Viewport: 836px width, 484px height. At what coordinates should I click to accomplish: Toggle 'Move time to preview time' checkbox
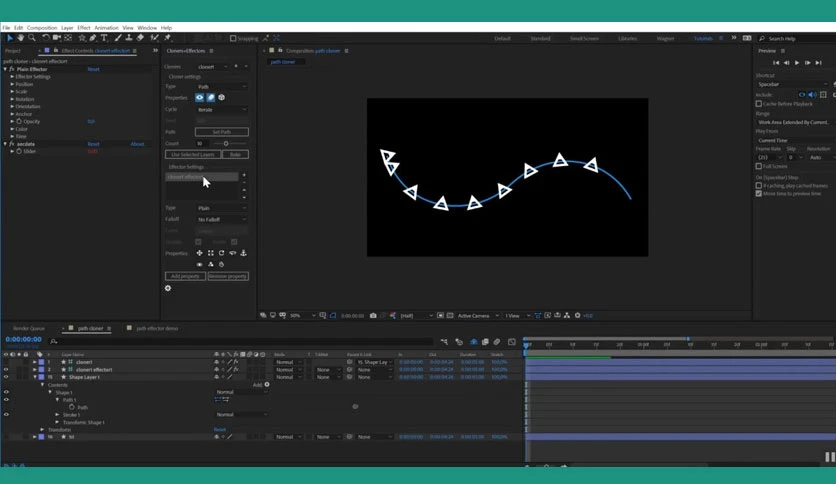759,193
